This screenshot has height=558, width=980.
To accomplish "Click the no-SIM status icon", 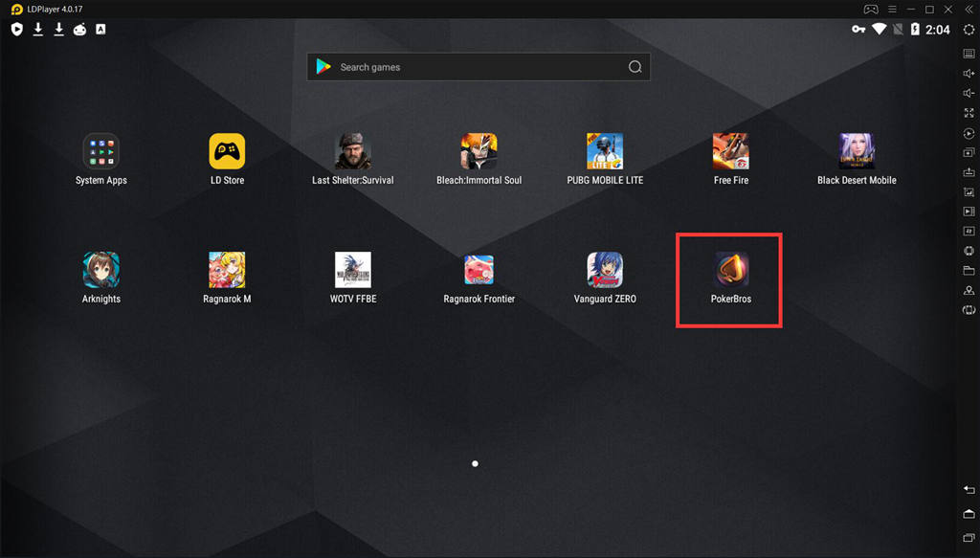I will coord(898,30).
